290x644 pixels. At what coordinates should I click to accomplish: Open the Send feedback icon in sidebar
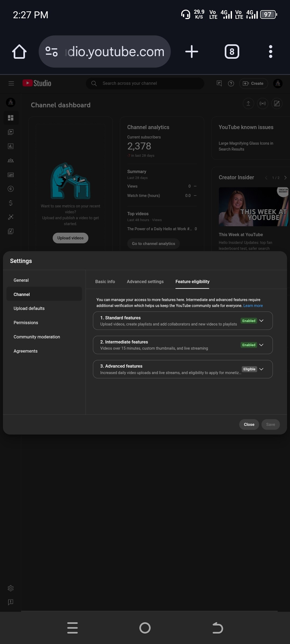[11, 602]
